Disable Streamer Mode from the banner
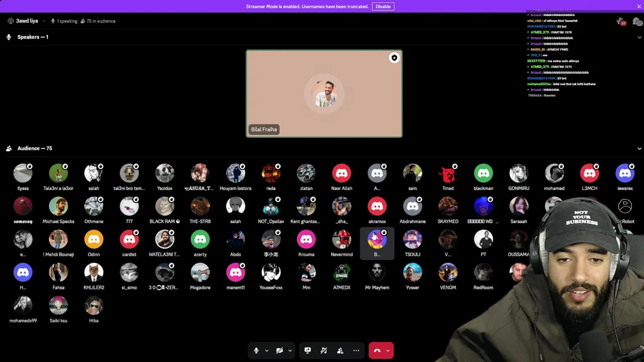The image size is (644, 362). pyautogui.click(x=383, y=7)
